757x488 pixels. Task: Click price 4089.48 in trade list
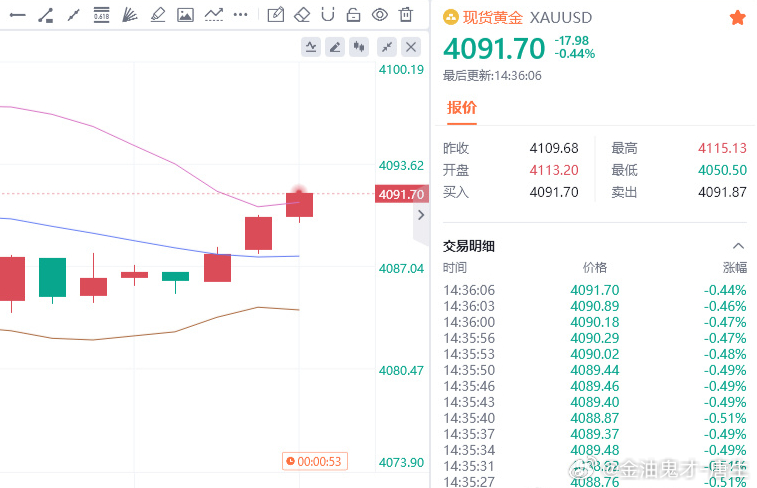click(x=594, y=450)
